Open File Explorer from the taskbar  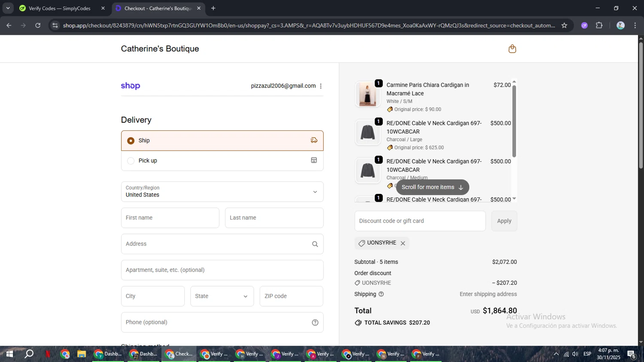tap(82, 354)
